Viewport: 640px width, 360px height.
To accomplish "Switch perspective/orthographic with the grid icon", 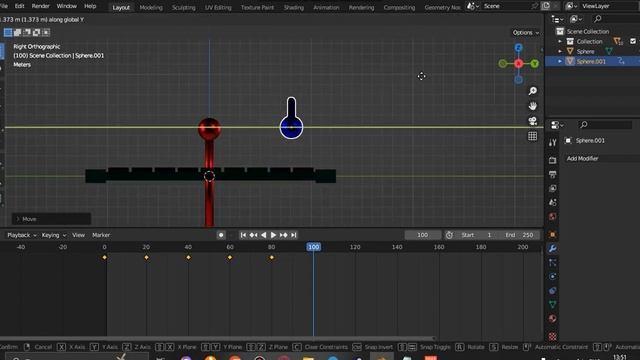I will (533, 136).
